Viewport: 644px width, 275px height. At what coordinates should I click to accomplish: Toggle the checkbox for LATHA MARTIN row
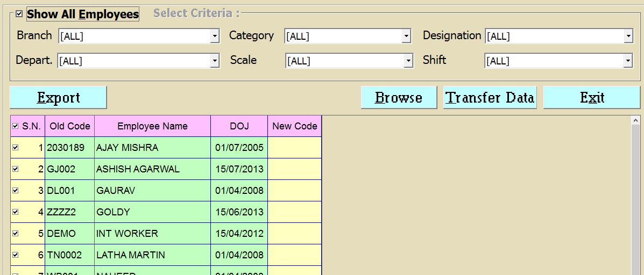click(15, 255)
